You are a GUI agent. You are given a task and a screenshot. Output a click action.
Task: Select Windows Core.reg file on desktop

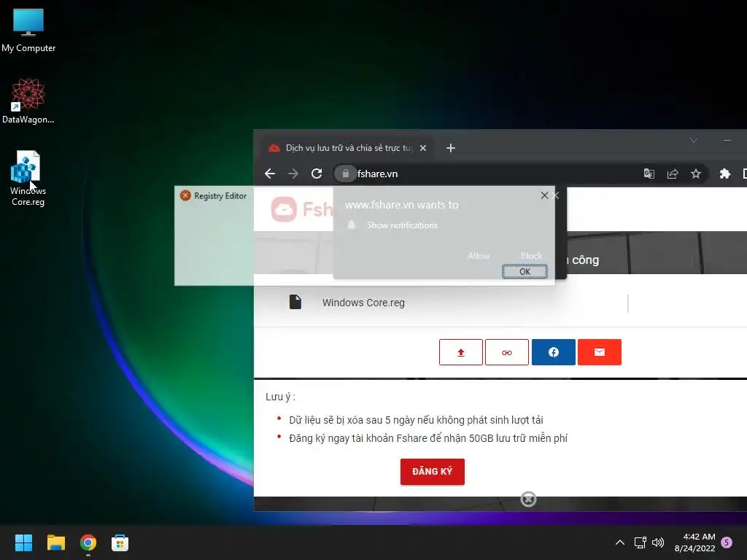pyautogui.click(x=28, y=178)
